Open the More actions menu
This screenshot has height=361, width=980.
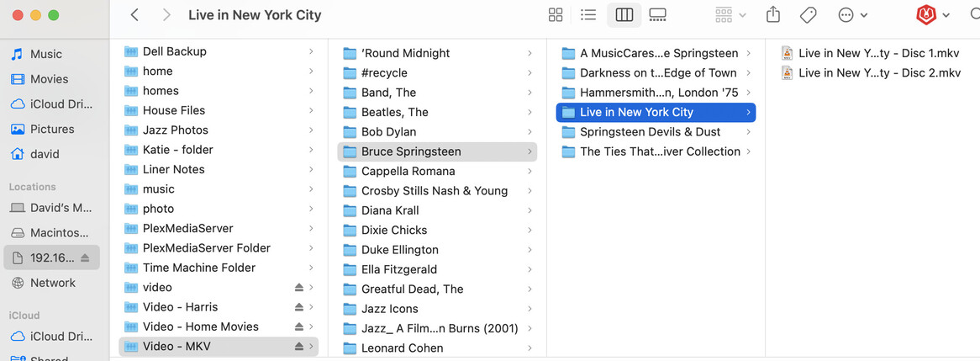coord(852,15)
